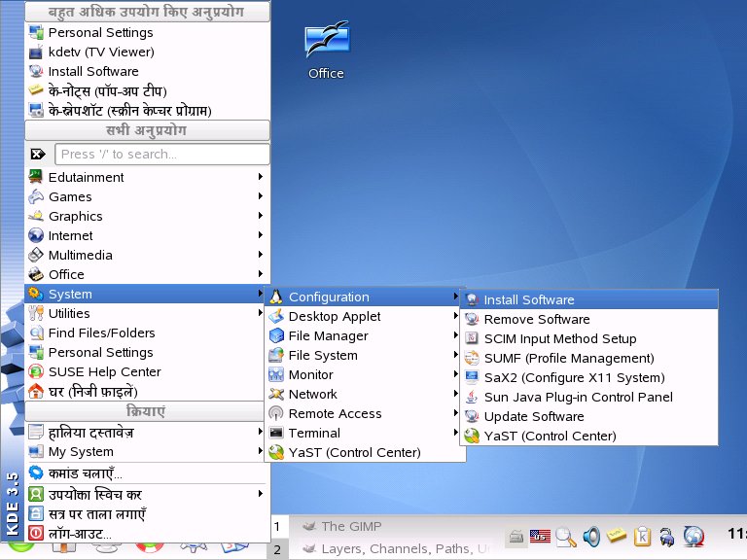The image size is (747, 560).
Task: Click the Network submenu icon
Action: pos(276,394)
